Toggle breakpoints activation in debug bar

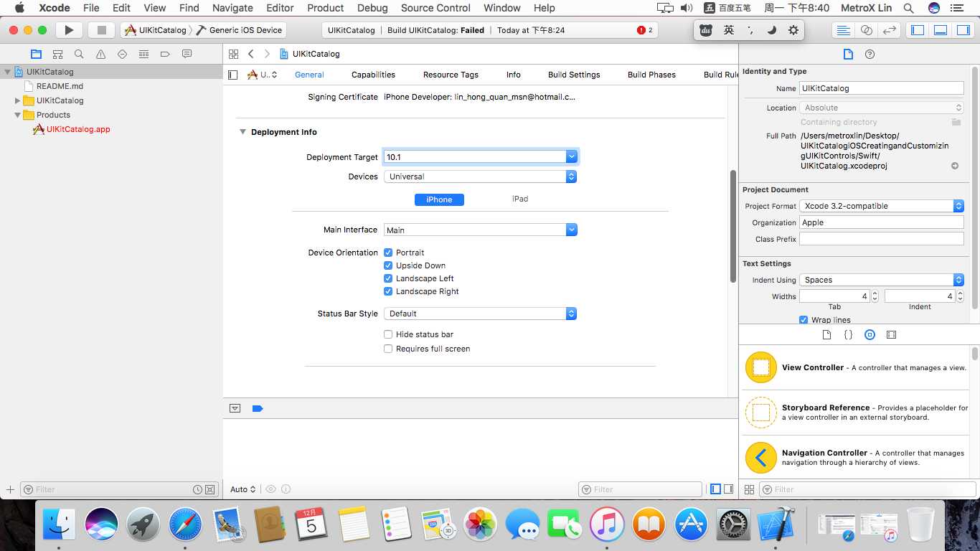(258, 408)
